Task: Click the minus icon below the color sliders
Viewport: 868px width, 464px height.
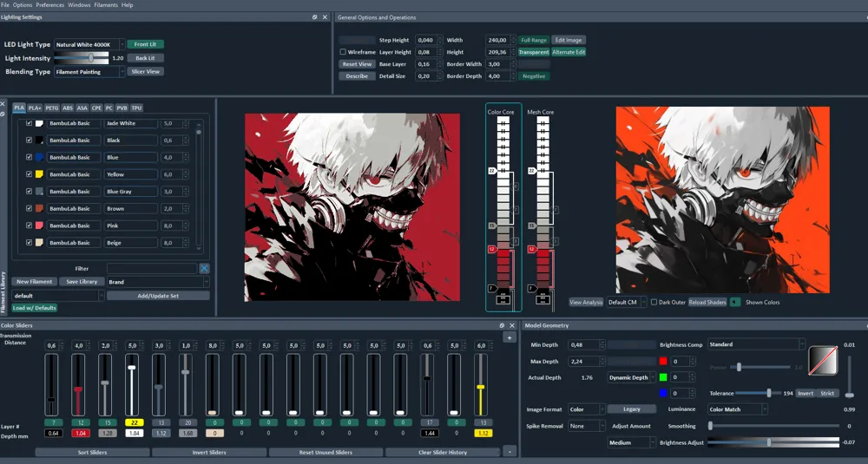Action: [x=510, y=451]
